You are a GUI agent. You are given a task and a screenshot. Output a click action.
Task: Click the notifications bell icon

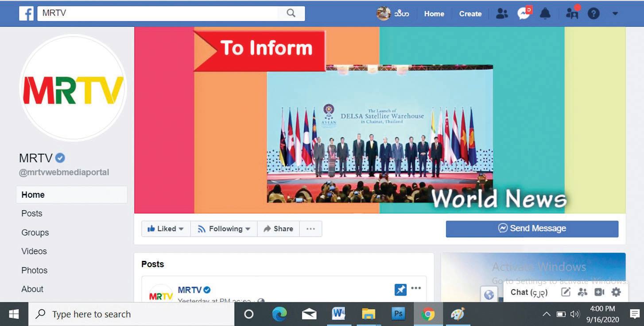tap(545, 14)
